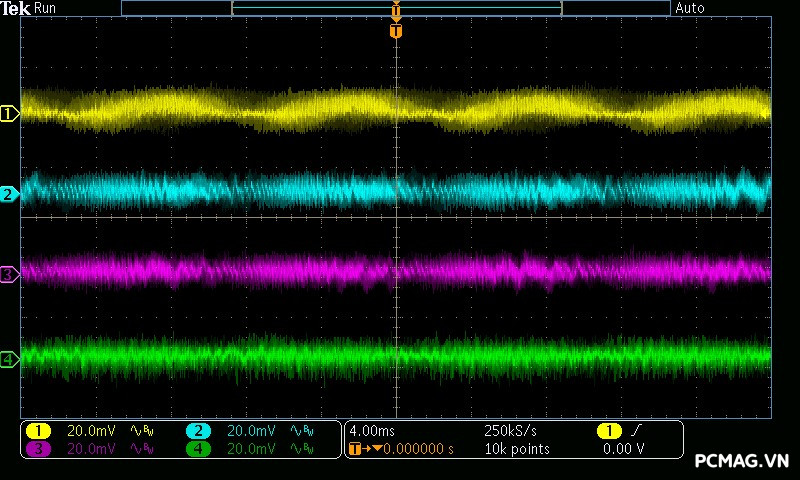Click the trigger source channel 1 badge
Image resolution: width=800 pixels, height=480 pixels.
tap(609, 431)
